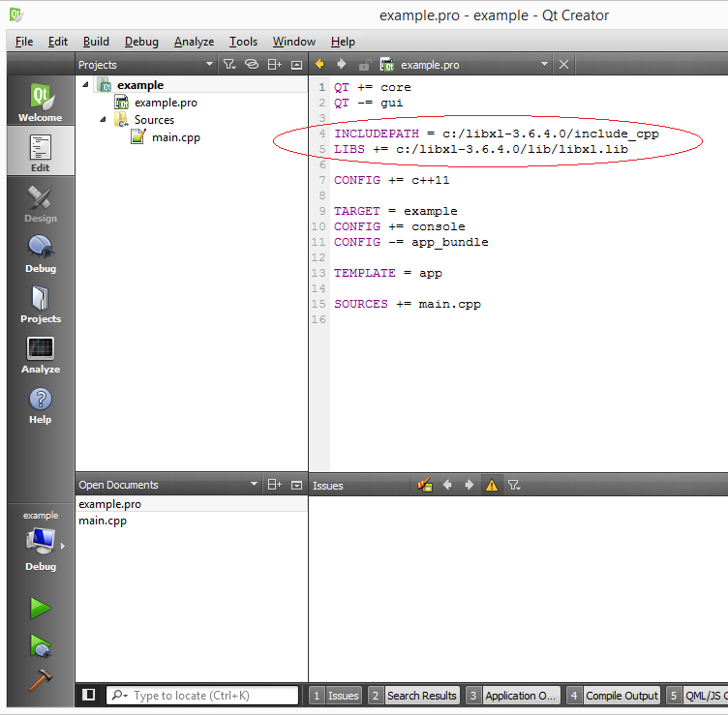Go to next issue
The width and height of the screenshot is (728, 715).
(x=470, y=485)
